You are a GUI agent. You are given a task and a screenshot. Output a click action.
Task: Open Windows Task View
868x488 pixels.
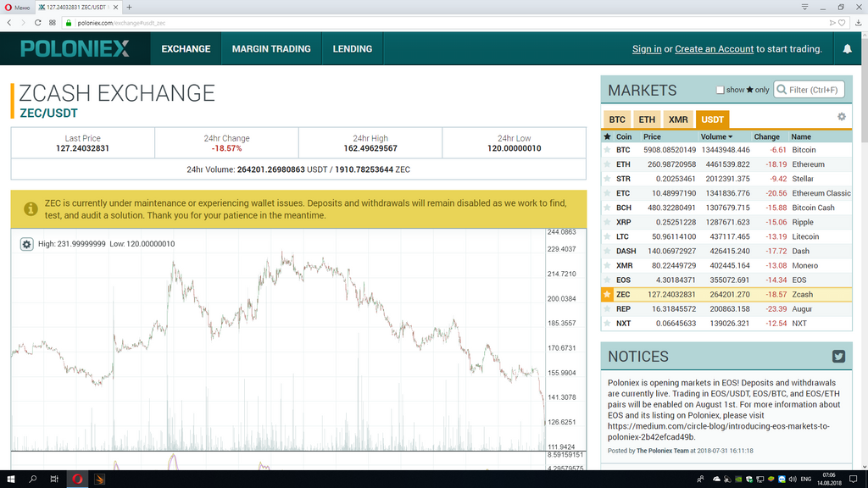click(54, 480)
